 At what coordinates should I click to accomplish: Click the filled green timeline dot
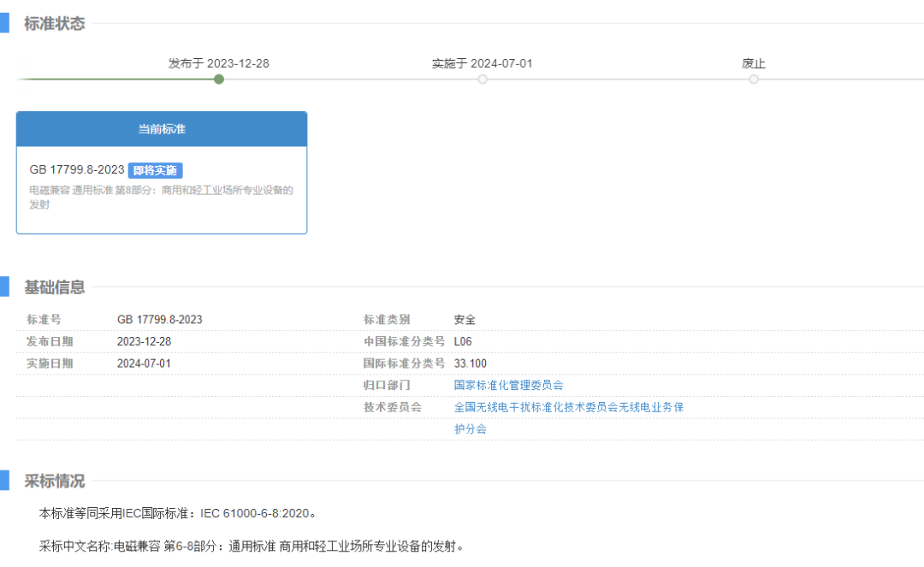coord(218,79)
